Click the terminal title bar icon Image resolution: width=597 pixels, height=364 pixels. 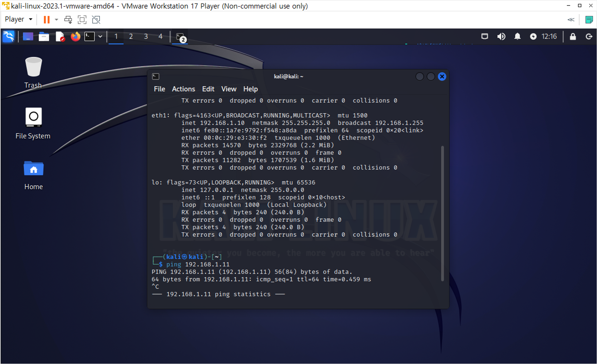click(156, 76)
